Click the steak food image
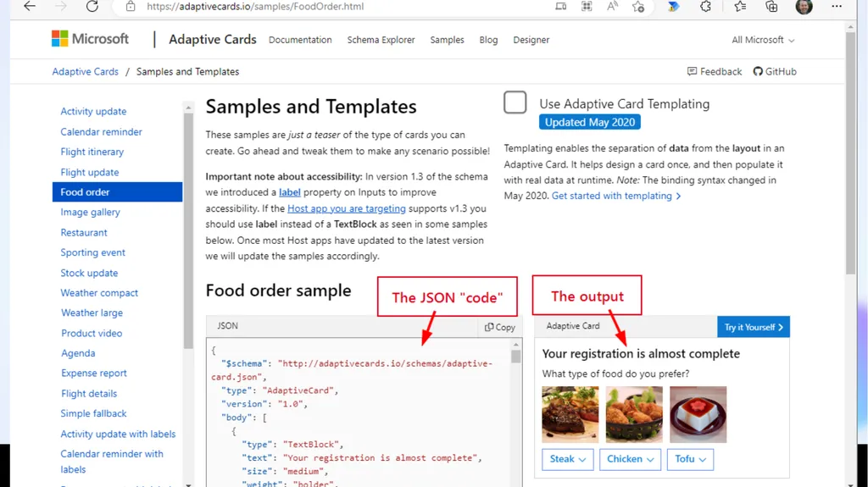 tap(570, 414)
